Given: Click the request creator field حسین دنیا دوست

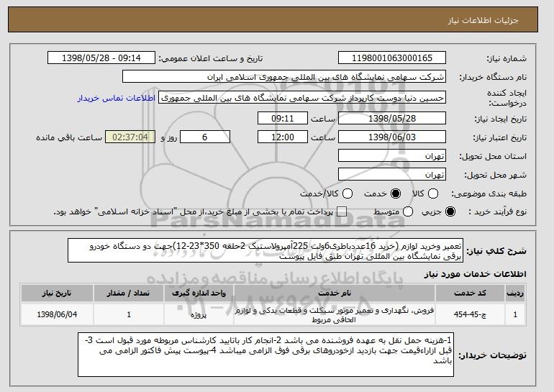Looking at the screenshot, I should click(302, 98).
